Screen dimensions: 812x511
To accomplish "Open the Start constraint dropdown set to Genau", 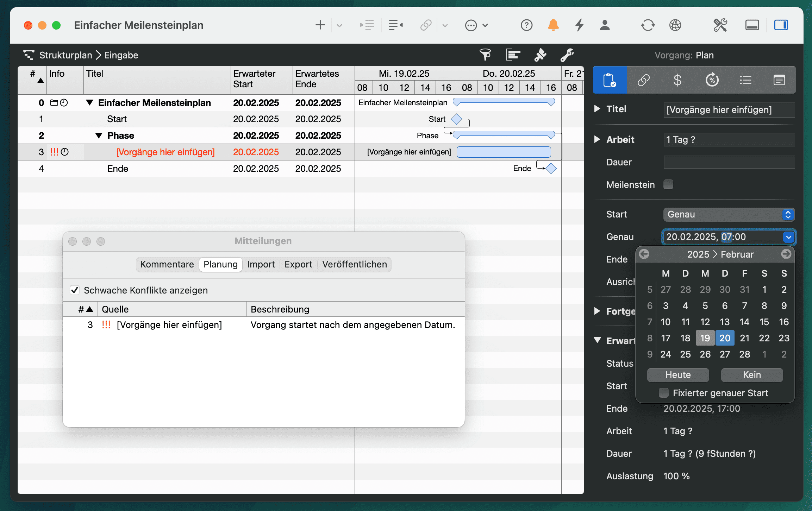I will (x=729, y=214).
